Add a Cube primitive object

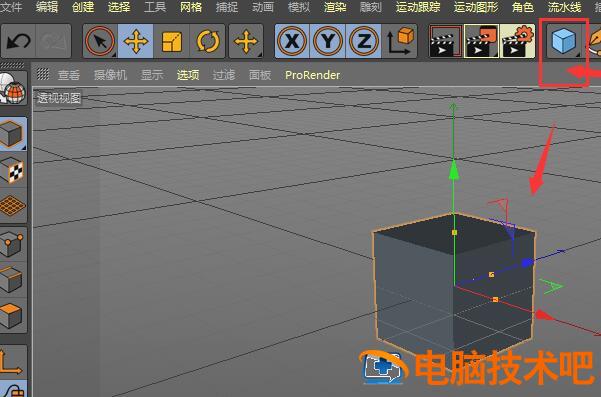(x=563, y=41)
